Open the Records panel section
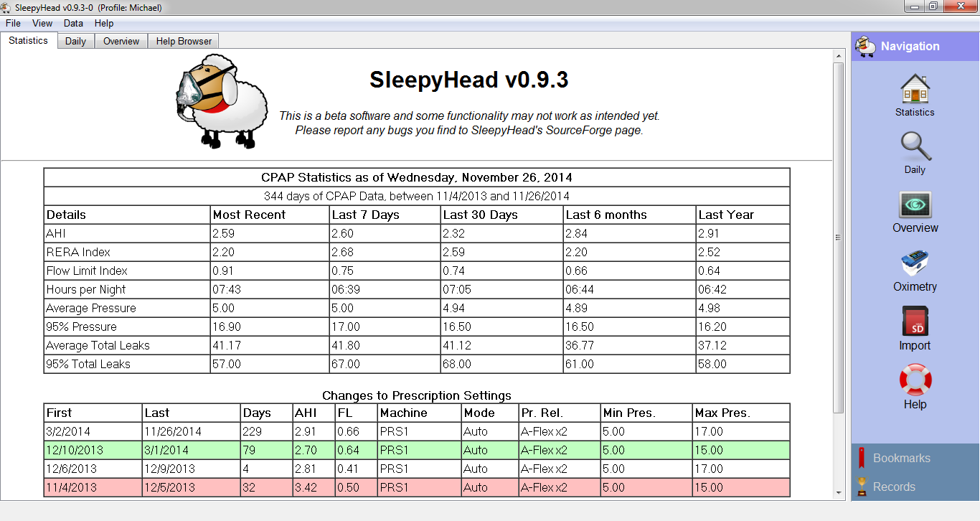This screenshot has height=521, width=980. [x=915, y=487]
